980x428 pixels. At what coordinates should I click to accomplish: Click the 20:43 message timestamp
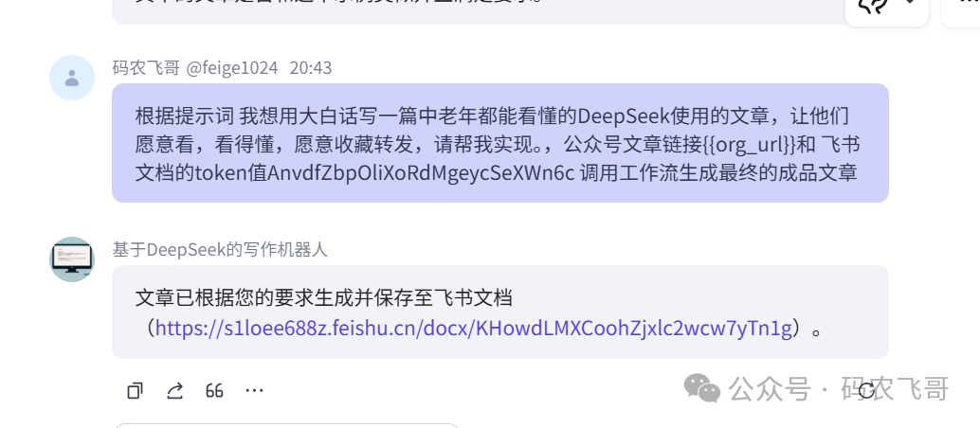(x=311, y=68)
